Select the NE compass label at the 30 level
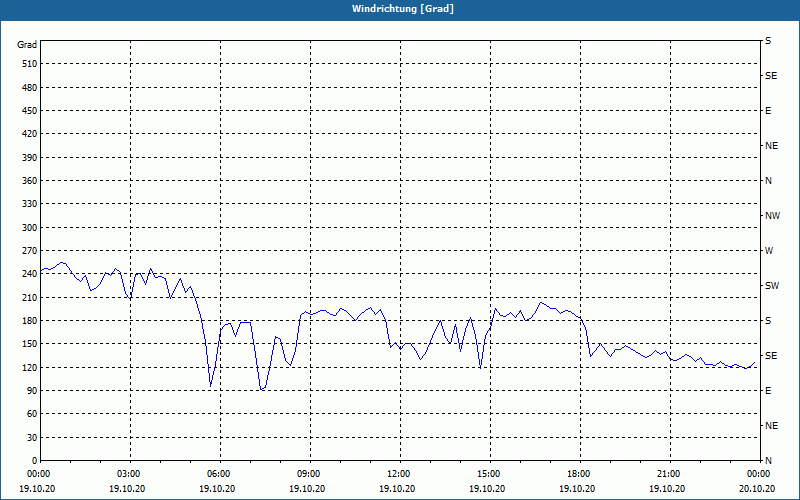800x500 pixels. [771, 426]
